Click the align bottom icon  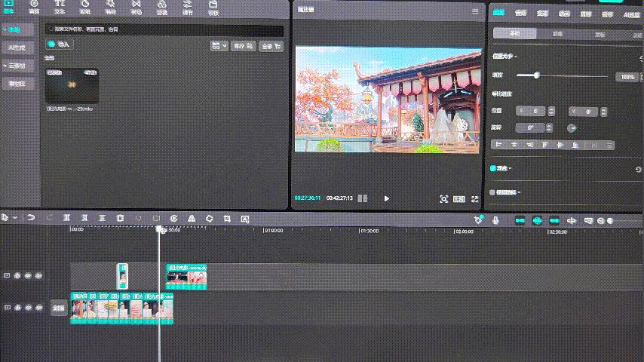[x=575, y=145]
